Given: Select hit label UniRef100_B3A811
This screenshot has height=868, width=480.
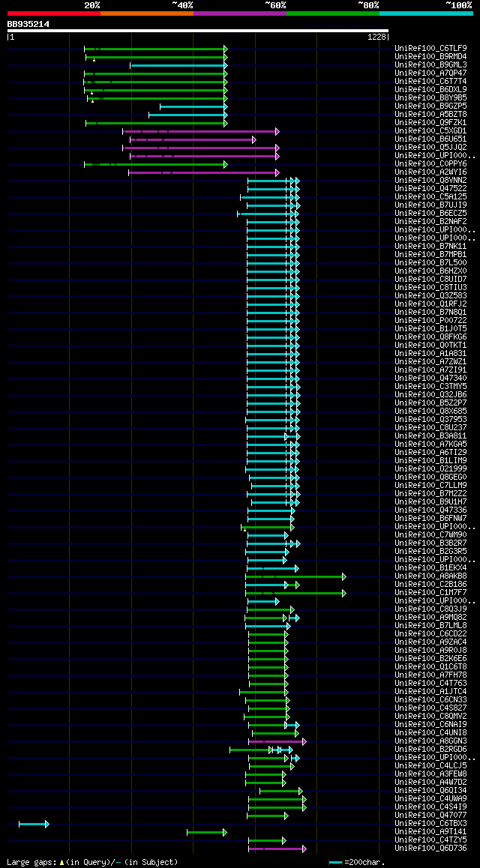Looking at the screenshot, I should 430,435.
